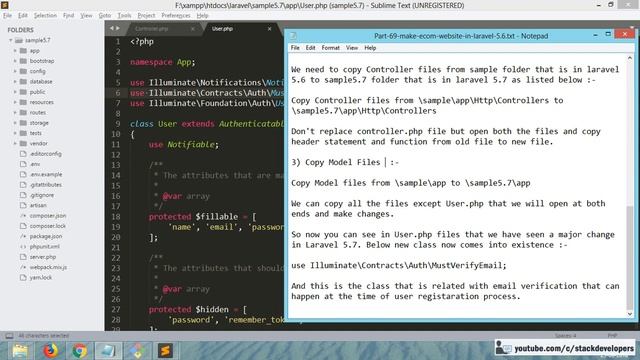The height and width of the screenshot is (360, 640).
Task: Expand the storage folder arrow
Action: [15, 123]
